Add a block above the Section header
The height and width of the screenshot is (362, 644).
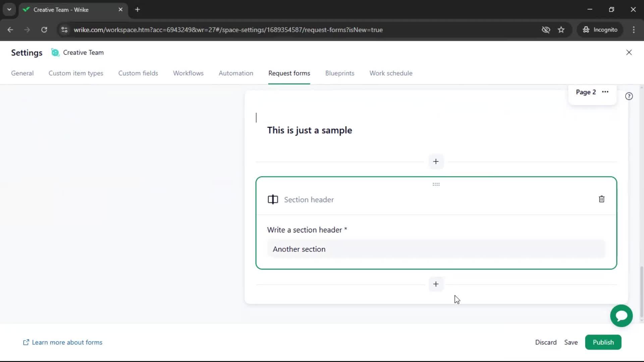tap(436, 162)
